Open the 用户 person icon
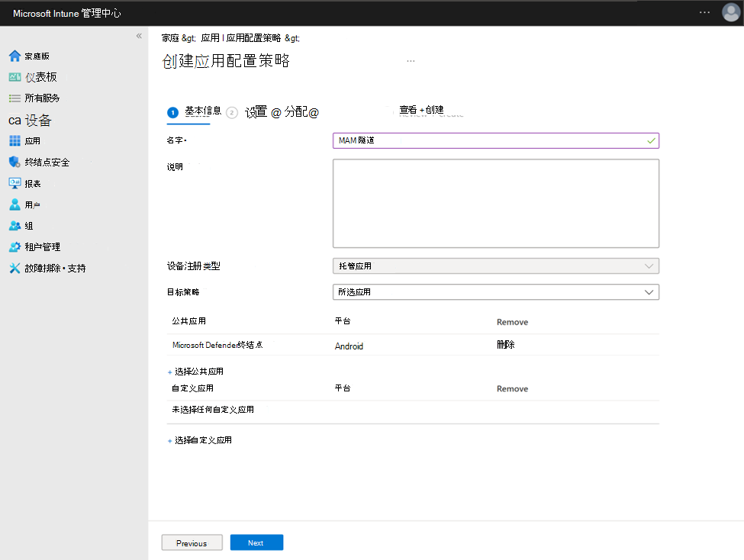This screenshot has height=560, width=744. click(14, 204)
